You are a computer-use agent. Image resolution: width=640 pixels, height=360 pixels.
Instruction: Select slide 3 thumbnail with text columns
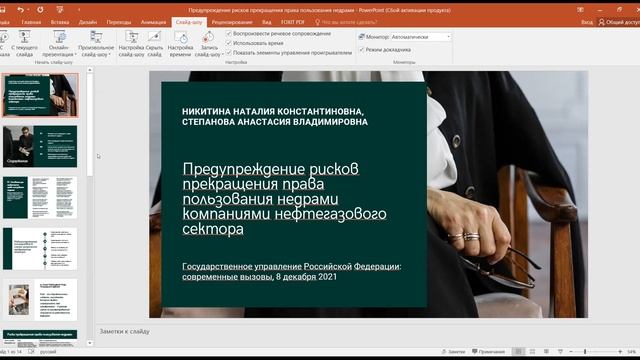click(40, 198)
